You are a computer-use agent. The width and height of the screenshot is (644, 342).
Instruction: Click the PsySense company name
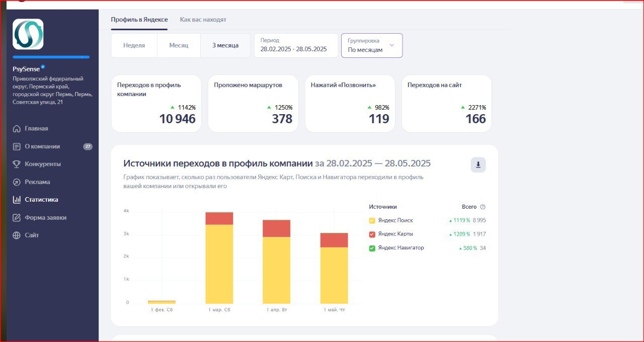[26, 69]
